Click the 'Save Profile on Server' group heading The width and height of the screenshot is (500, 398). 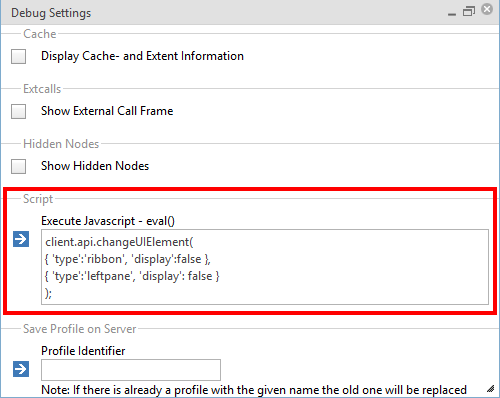80,329
